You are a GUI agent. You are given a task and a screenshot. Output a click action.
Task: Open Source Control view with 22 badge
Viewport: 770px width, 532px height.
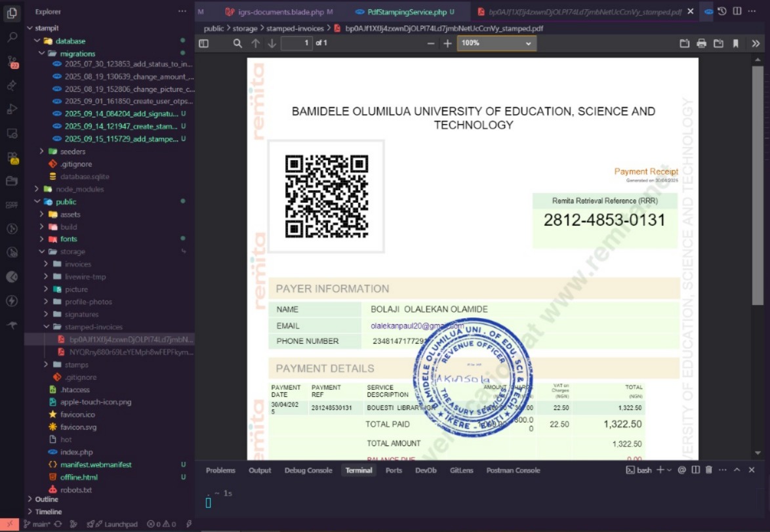12,62
